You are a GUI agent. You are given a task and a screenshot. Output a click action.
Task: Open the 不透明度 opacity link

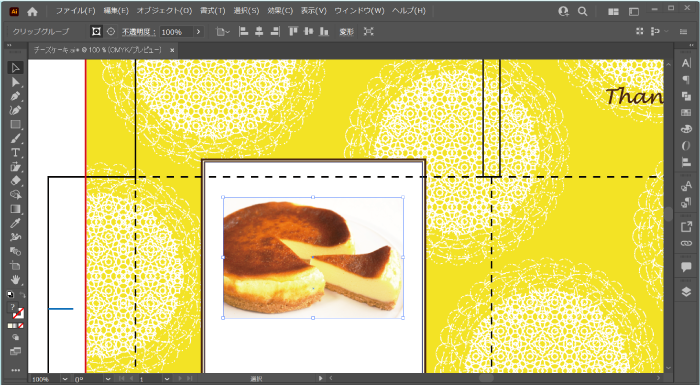coord(138,32)
